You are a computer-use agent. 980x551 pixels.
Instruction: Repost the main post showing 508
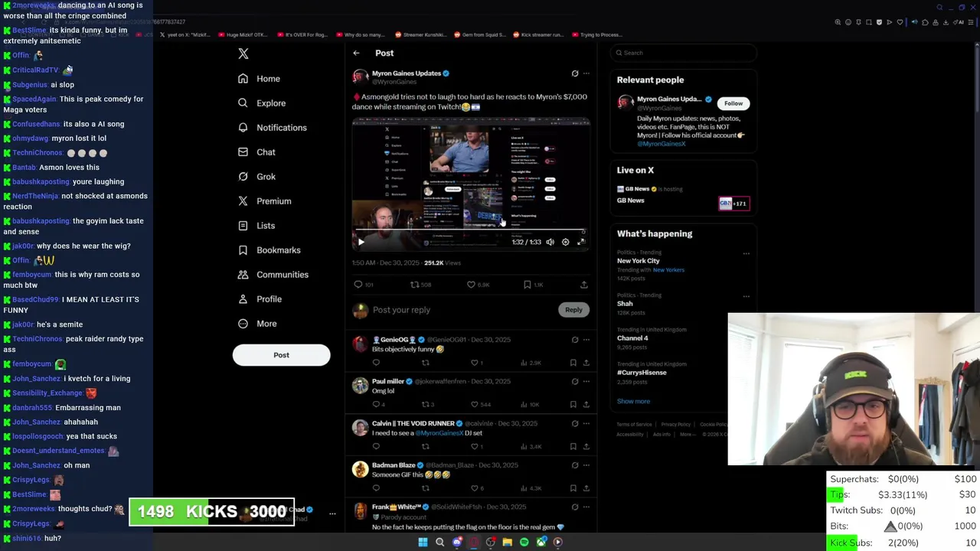coord(420,285)
